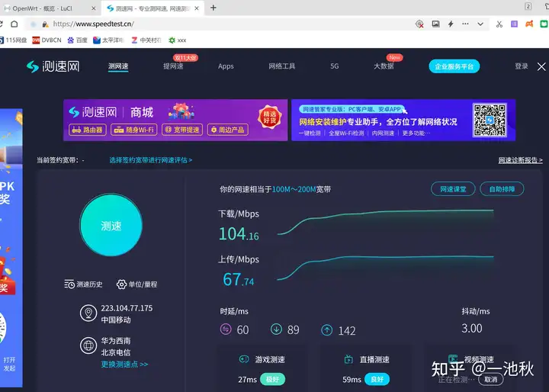Screen dimensions: 549x392
Task: Click the purple extension icon
Action: pyautogui.click(x=514, y=24)
